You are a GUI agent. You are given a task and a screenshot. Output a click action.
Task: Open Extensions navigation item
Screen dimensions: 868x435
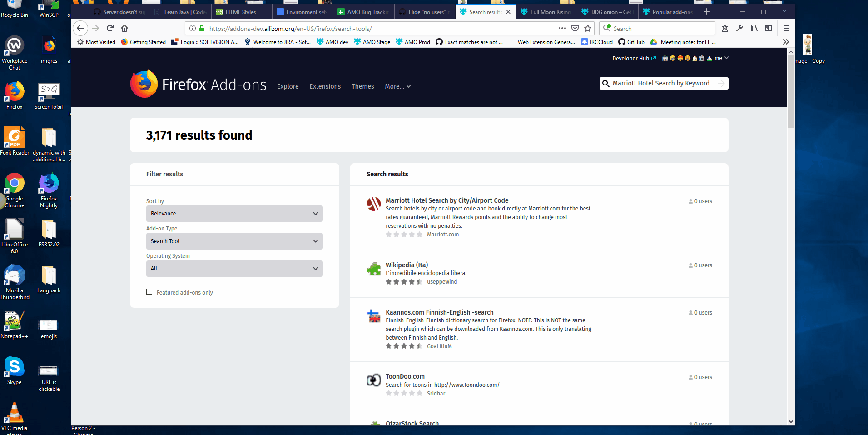(325, 86)
